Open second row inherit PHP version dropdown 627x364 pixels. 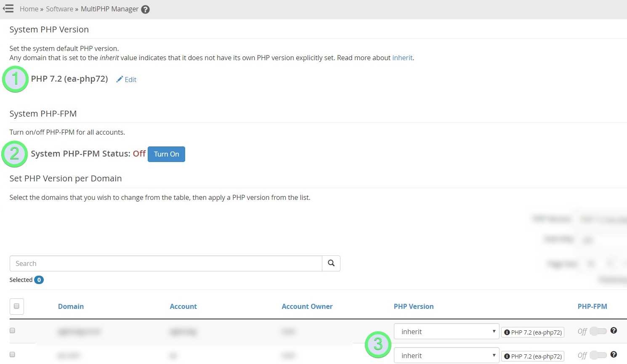point(446,356)
